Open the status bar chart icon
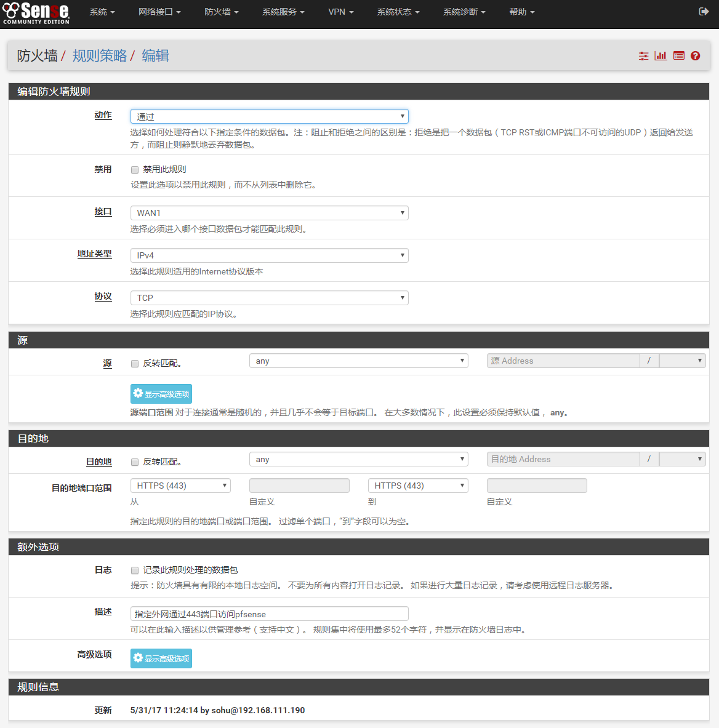Image resolution: width=719 pixels, height=728 pixels. (661, 56)
